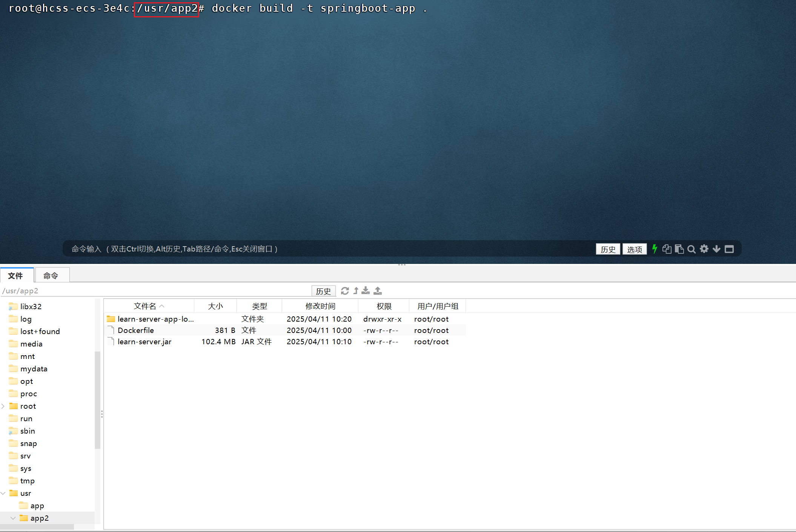
Task: Open terminal search with magnifier icon
Action: 692,249
